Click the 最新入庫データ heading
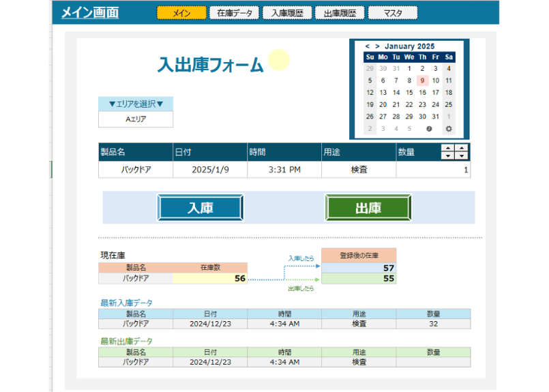This screenshot has width=549, height=392. [126, 303]
